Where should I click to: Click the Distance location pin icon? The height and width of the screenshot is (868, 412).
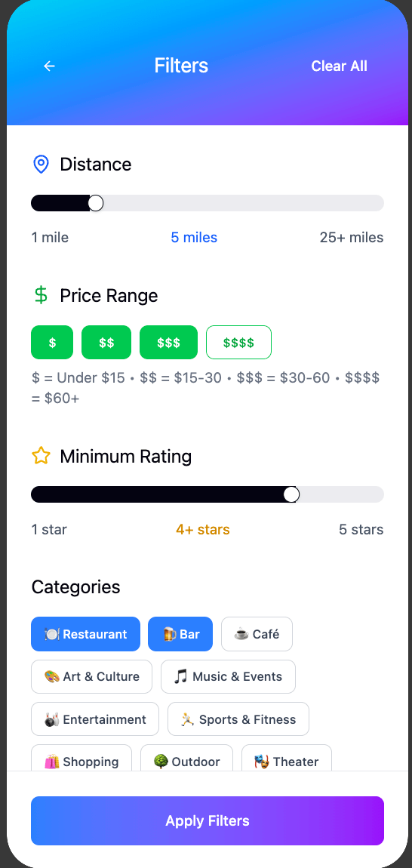point(41,165)
